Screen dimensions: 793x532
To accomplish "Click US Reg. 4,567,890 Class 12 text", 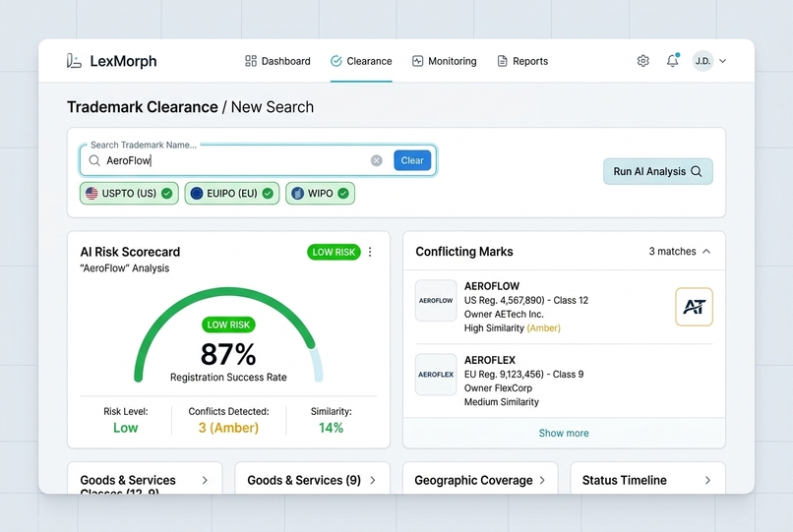I will (526, 300).
